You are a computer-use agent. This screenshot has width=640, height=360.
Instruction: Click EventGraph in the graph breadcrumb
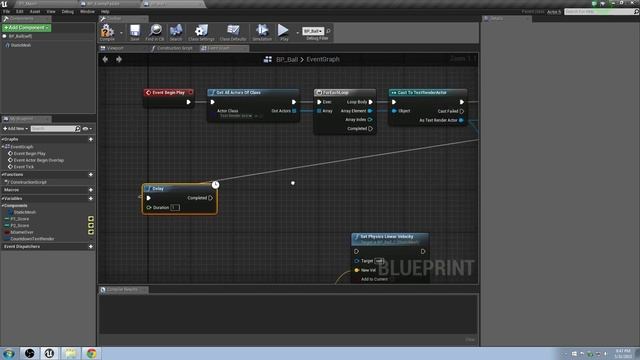coord(323,59)
